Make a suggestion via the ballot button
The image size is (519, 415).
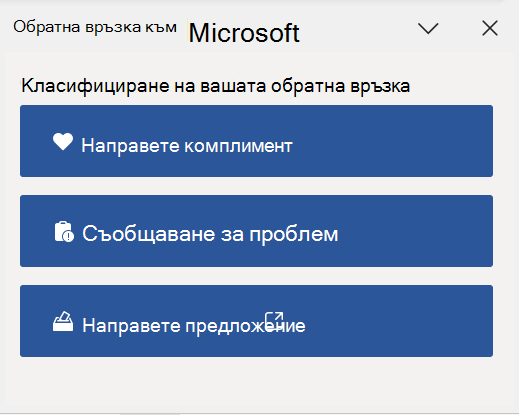click(256, 321)
